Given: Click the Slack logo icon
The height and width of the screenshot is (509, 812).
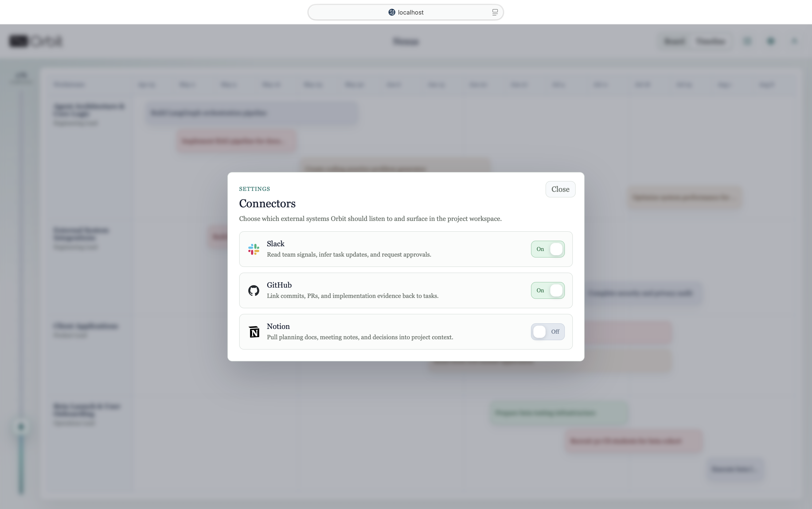Looking at the screenshot, I should click(x=254, y=249).
